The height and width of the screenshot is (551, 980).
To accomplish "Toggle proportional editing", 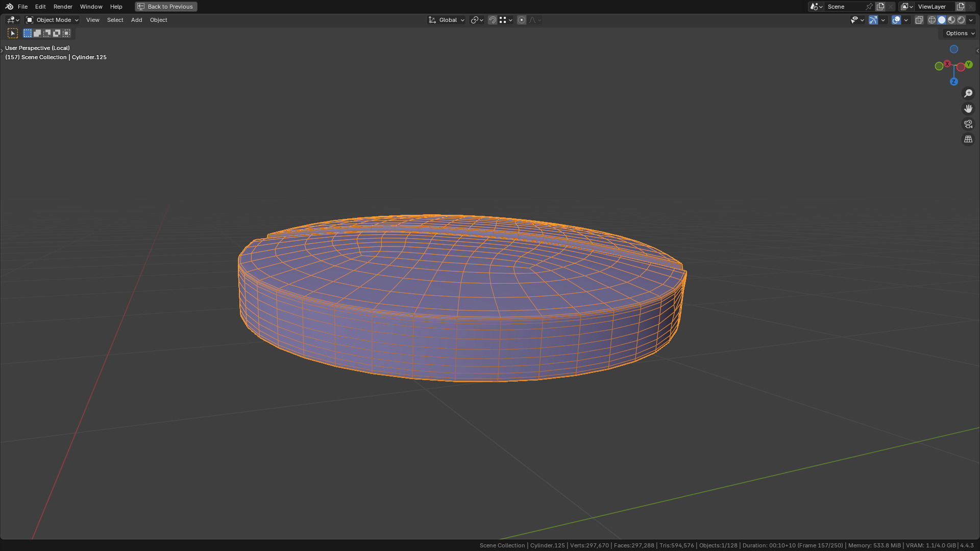I will [522, 20].
